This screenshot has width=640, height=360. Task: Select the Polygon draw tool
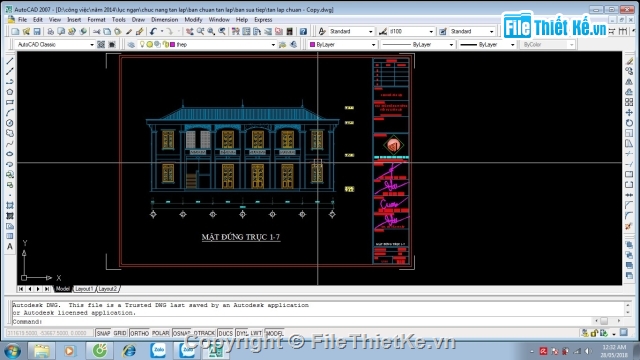(10, 92)
